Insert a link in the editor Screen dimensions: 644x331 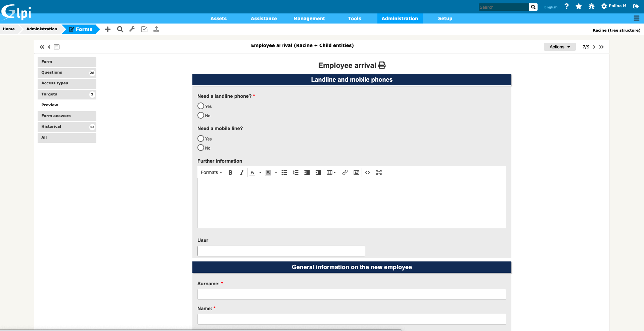[x=345, y=172]
